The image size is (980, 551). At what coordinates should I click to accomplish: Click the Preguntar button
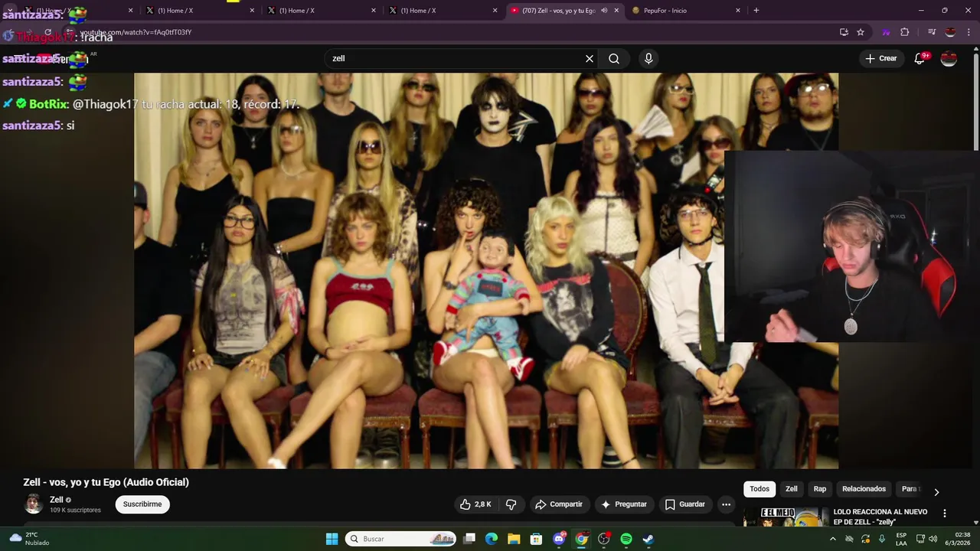coord(625,504)
